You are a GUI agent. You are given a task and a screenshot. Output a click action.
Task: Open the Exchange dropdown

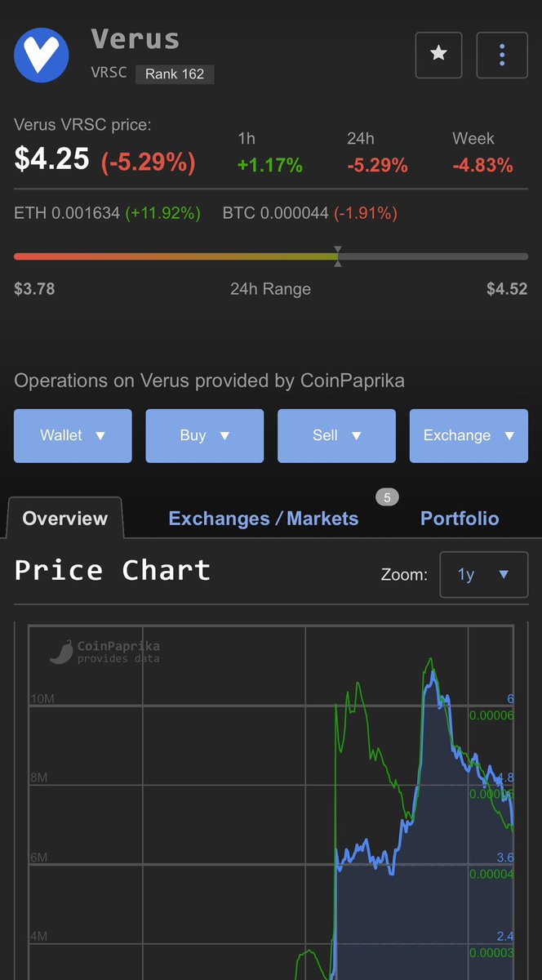point(469,435)
